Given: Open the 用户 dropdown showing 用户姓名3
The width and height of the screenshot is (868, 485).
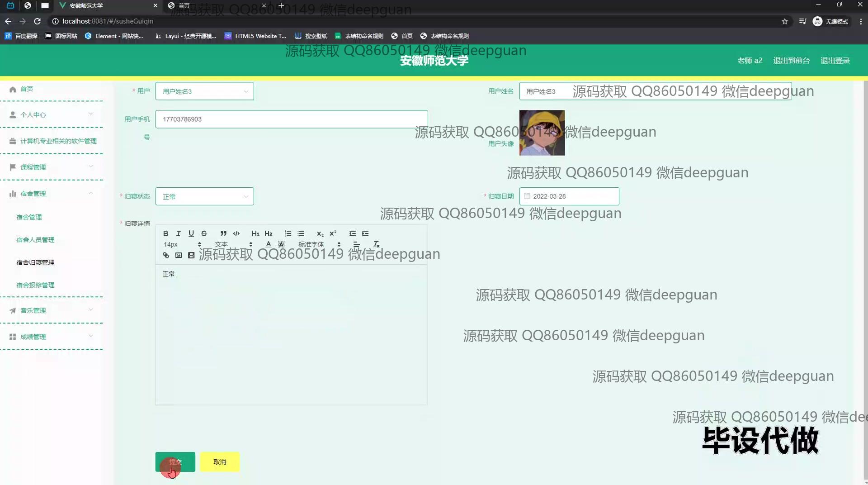Looking at the screenshot, I should pos(204,91).
